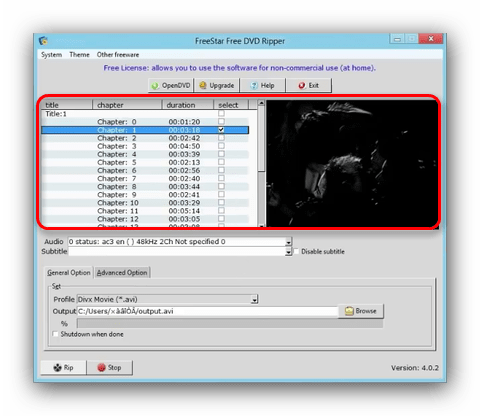Image resolution: width=480 pixels, height=416 pixels.
Task: Click the chapter column header
Action: (127, 105)
